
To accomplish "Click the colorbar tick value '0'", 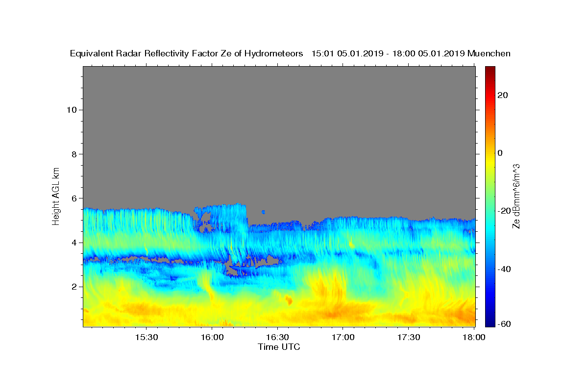I will [x=500, y=153].
